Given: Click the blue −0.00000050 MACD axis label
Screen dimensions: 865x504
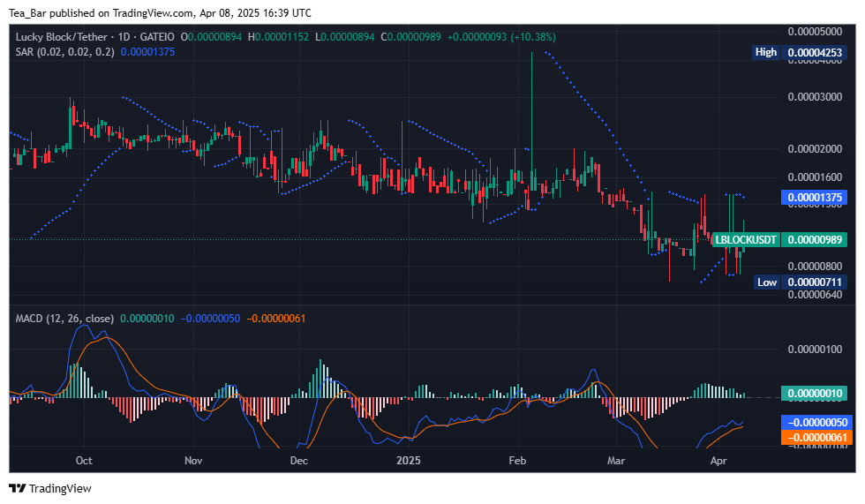Looking at the screenshot, I should (817, 423).
